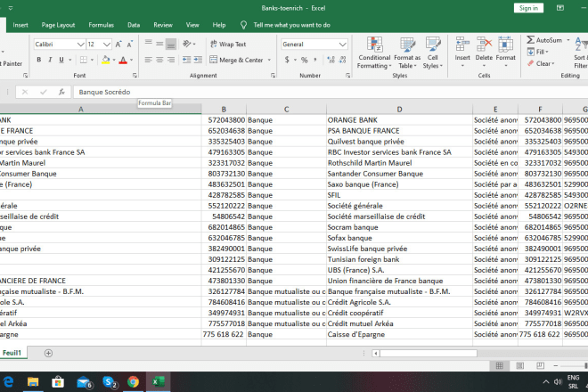Center text horizontally
Image resolution: width=588 pixels, height=392 pixels.
pyautogui.click(x=159, y=60)
